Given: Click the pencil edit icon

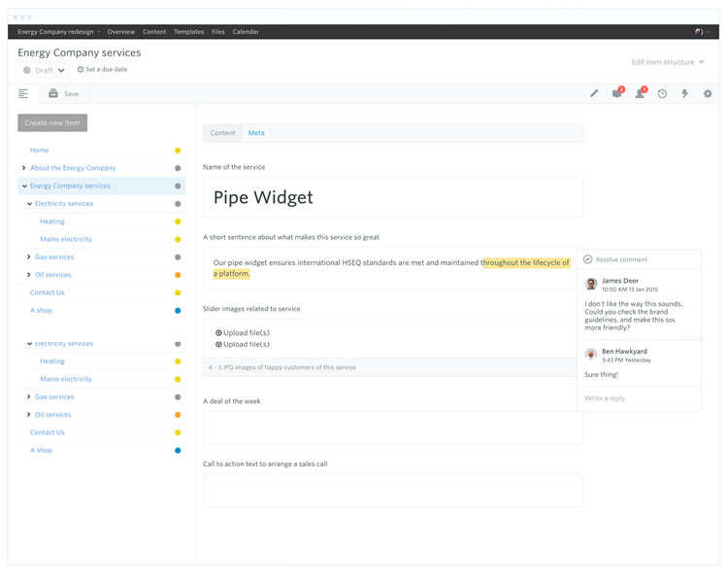Looking at the screenshot, I should pyautogui.click(x=594, y=94).
